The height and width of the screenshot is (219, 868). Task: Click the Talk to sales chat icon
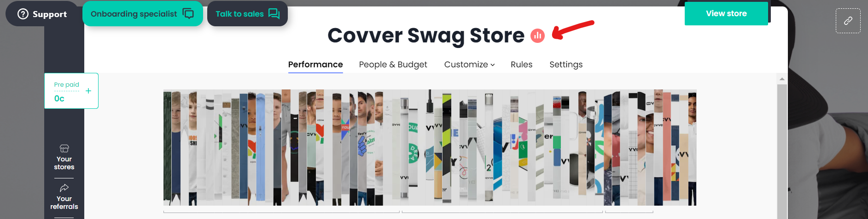point(274,13)
